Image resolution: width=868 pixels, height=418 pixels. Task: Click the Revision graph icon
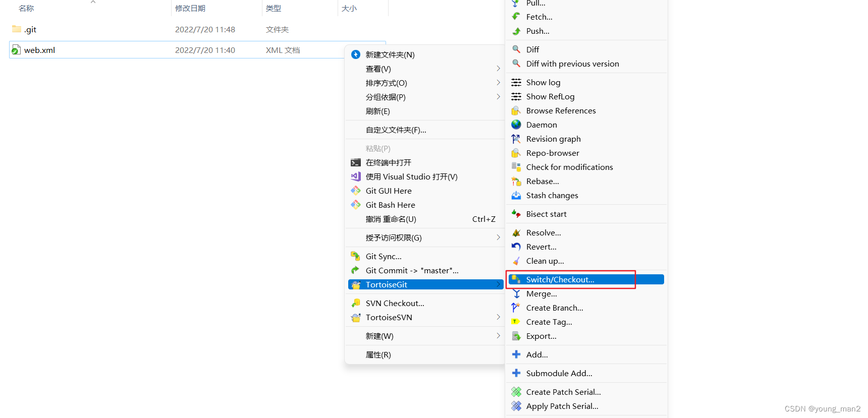(516, 139)
